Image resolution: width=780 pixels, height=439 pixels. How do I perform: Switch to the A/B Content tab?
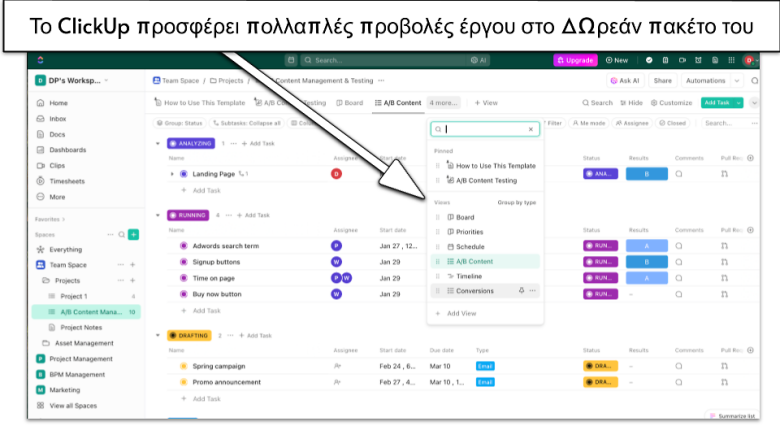(397, 103)
